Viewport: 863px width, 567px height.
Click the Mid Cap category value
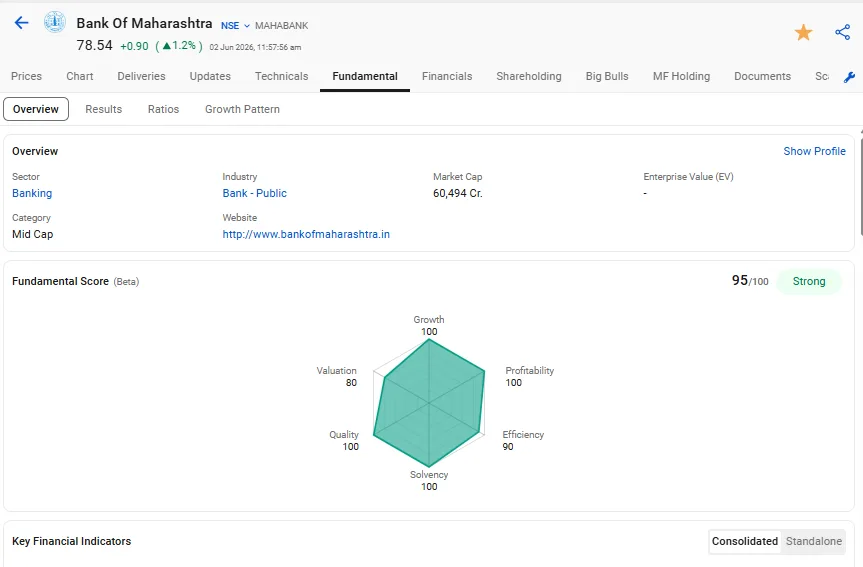(32, 234)
